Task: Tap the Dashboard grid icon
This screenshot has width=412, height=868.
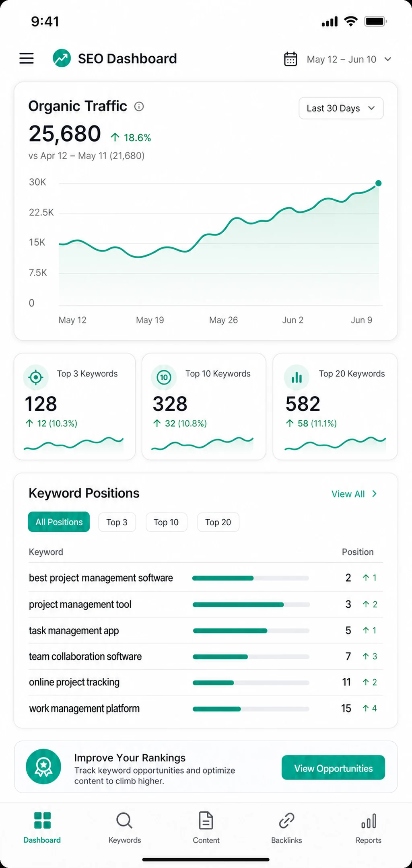Action: click(42, 820)
